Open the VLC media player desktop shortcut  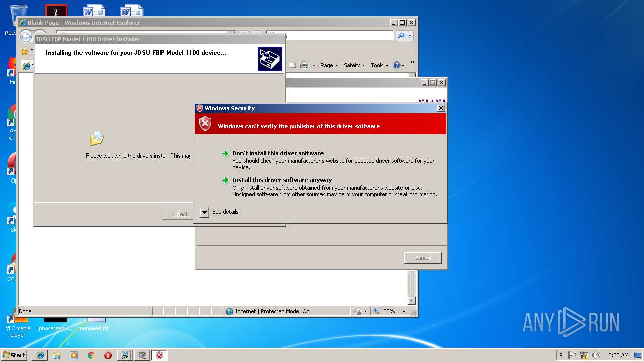pyautogui.click(x=18, y=326)
